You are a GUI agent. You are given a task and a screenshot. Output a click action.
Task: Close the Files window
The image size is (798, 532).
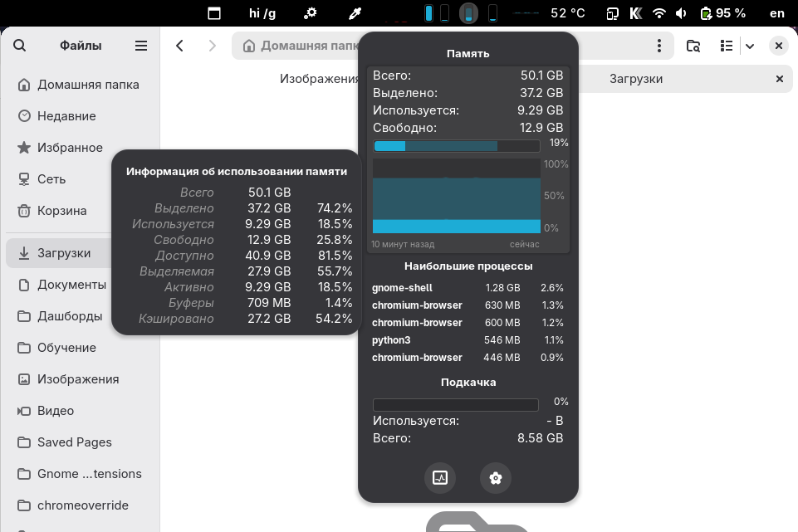[779, 46]
